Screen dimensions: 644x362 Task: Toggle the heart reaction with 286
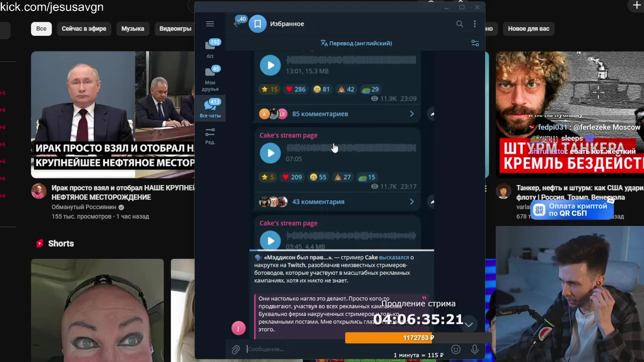pos(295,89)
